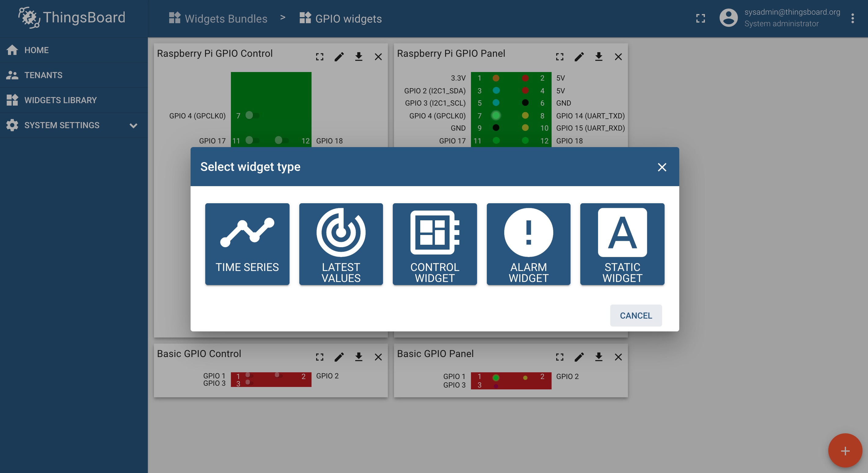Expand Basic GPIO Control widget to fullscreen
The height and width of the screenshot is (473, 868).
pos(319,357)
